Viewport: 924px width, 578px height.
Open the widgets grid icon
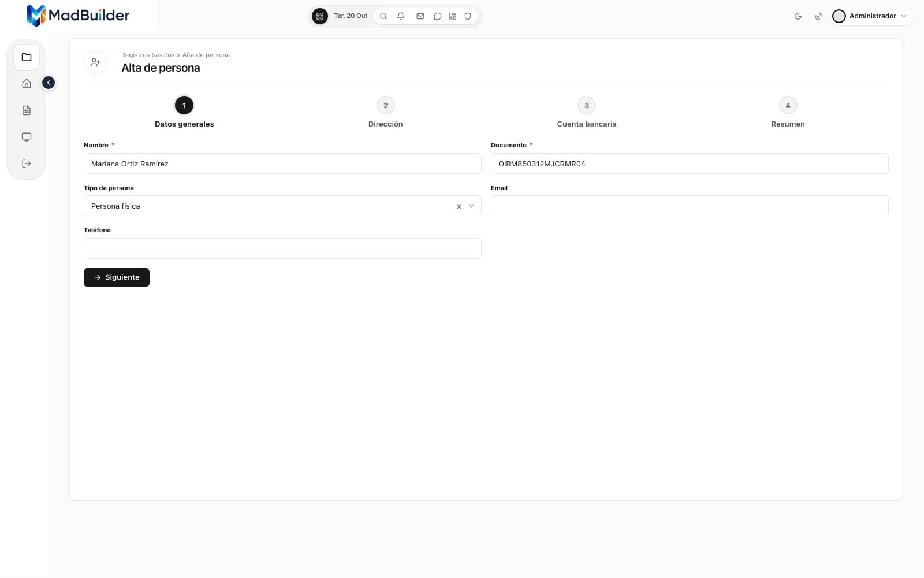453,16
